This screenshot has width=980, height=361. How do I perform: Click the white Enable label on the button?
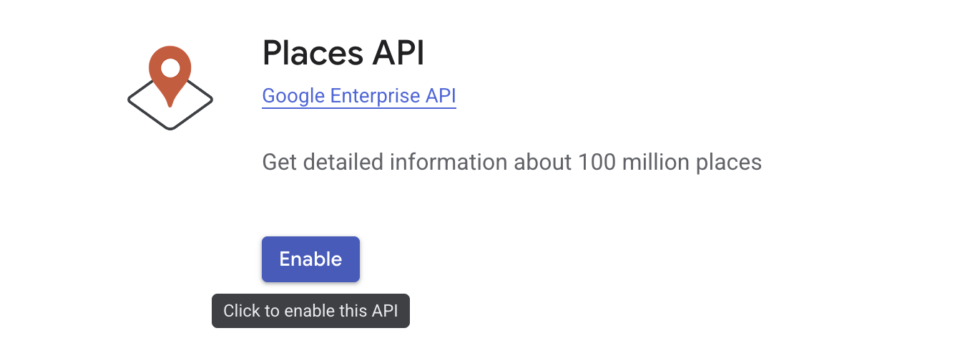(x=310, y=259)
